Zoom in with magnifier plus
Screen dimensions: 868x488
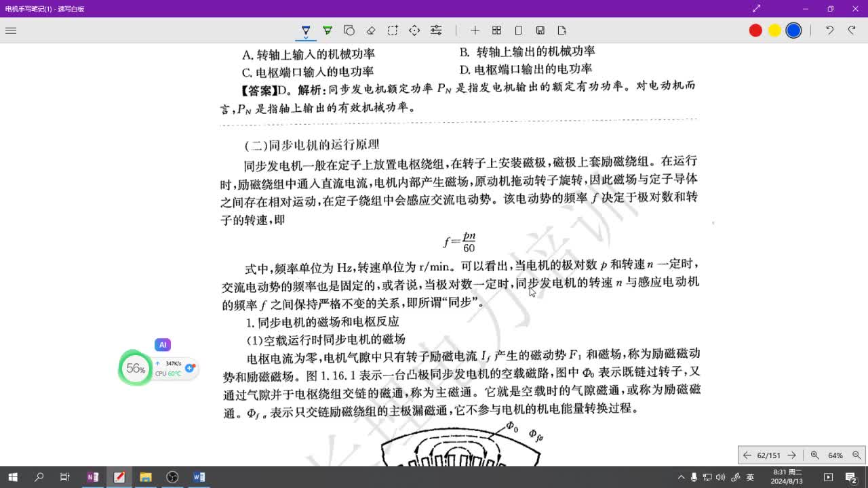[814, 455]
